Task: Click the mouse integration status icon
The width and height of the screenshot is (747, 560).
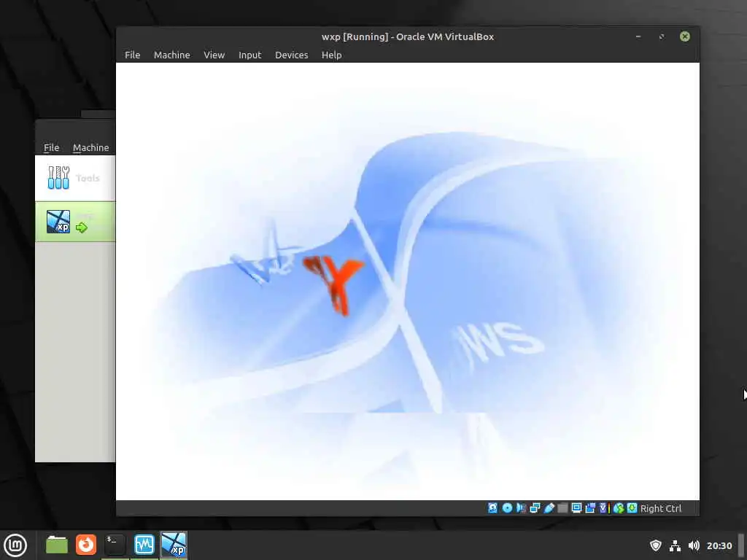Action: (x=619, y=508)
